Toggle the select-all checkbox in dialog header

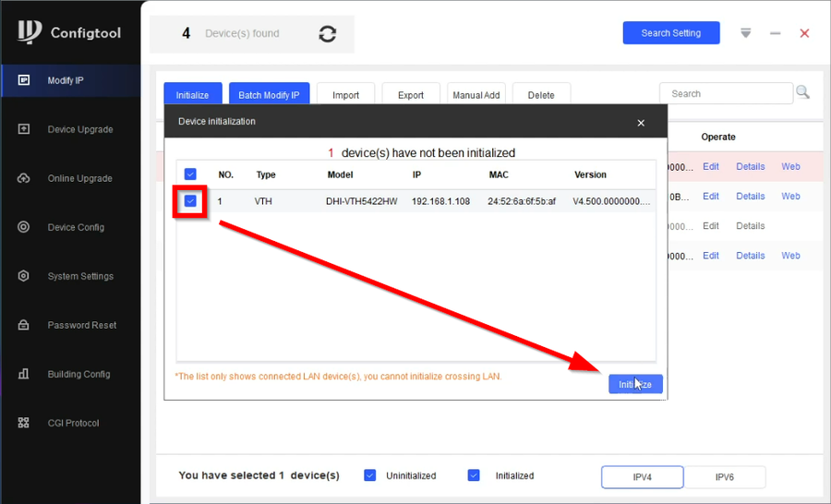[x=190, y=174]
